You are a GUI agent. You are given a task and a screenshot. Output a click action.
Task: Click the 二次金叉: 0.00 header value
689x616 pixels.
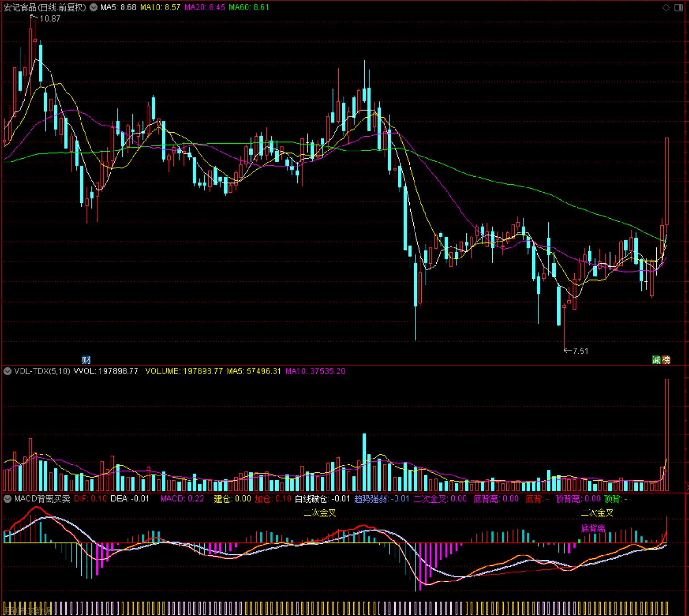(x=440, y=499)
